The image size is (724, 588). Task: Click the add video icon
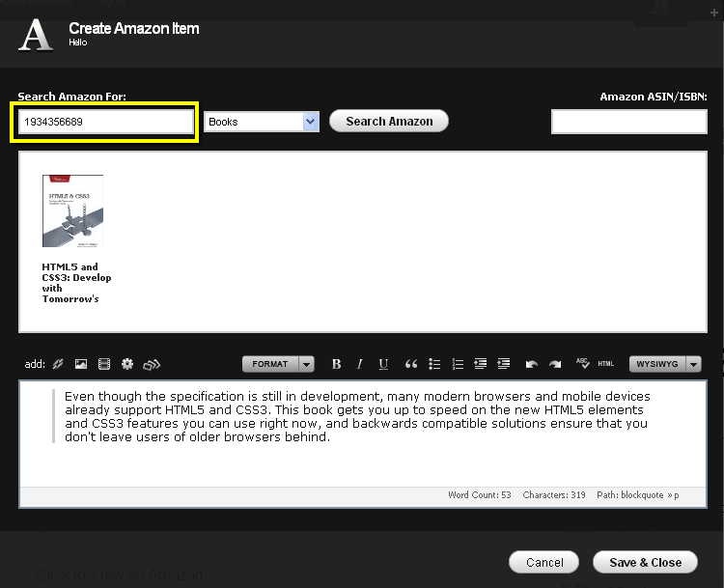(104, 364)
